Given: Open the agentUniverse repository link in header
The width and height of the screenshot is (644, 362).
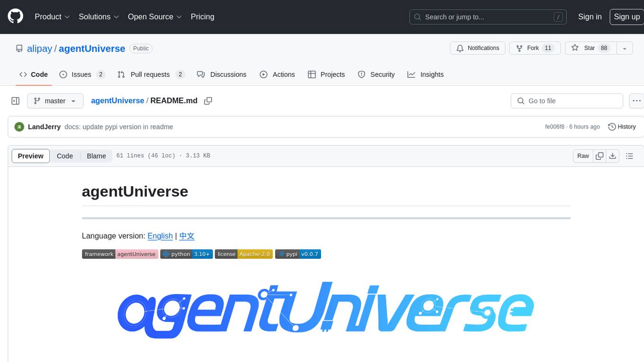Looking at the screenshot, I should [x=92, y=48].
